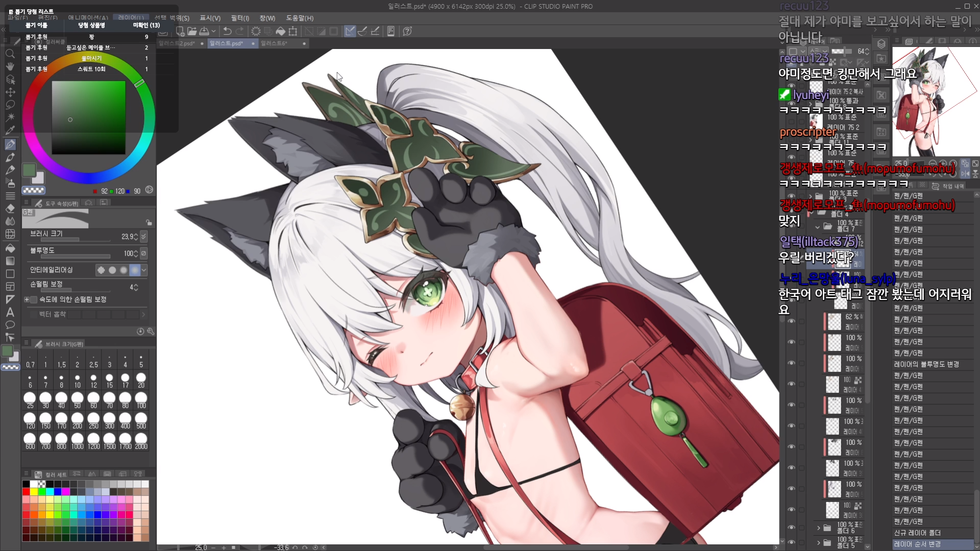Open the anti-aliasing dropdown arrow
This screenshot has height=551, width=980.
144,270
